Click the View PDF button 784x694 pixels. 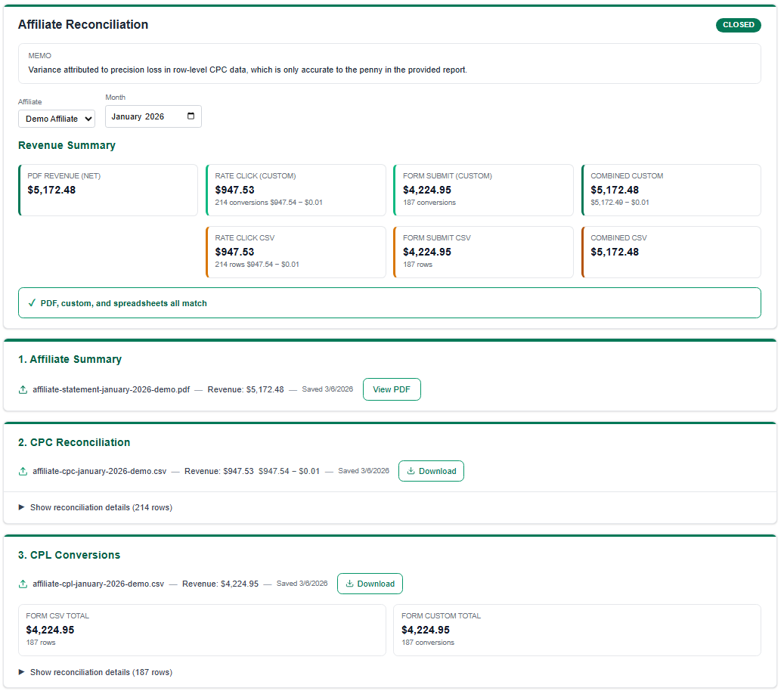coord(392,389)
